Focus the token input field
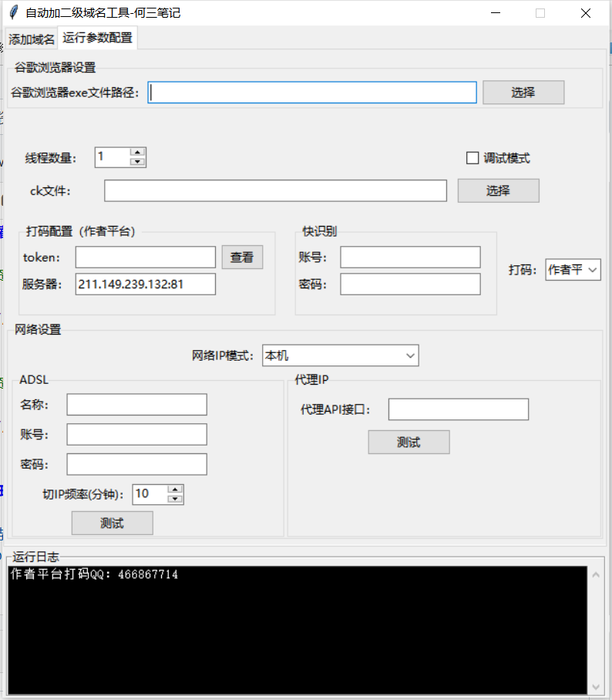Image resolution: width=612 pixels, height=700 pixels. click(146, 257)
